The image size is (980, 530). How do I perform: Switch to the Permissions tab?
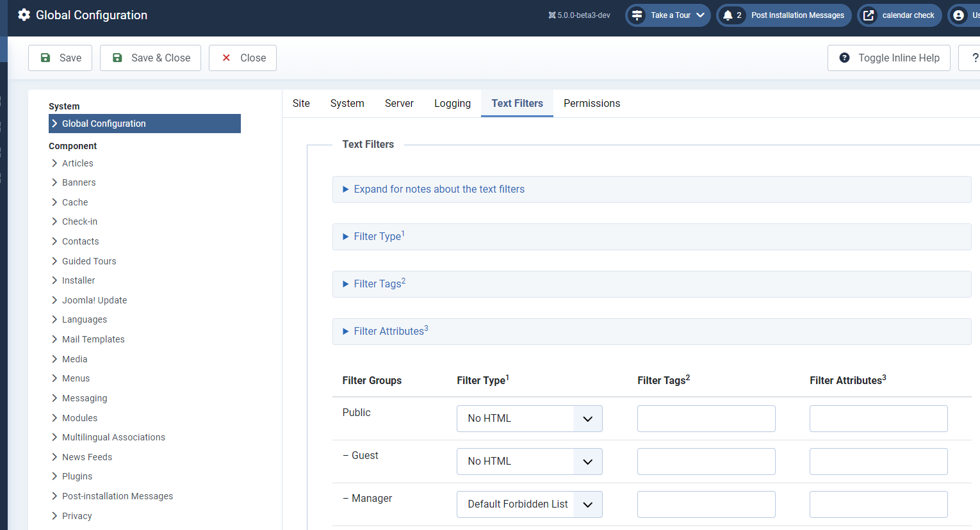592,103
